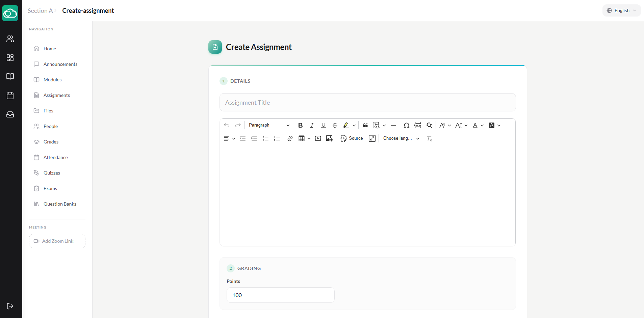The height and width of the screenshot is (318, 644).
Task: Click the cloud app logo
Action: (x=10, y=13)
